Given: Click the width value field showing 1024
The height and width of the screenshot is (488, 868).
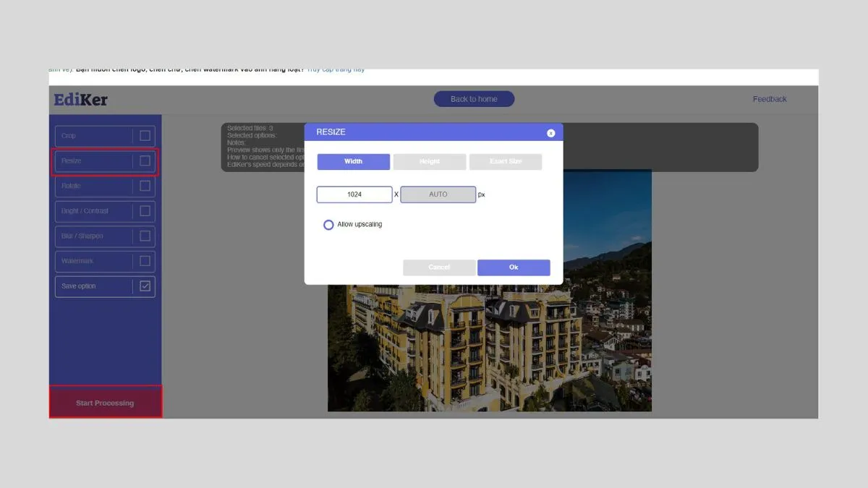Looking at the screenshot, I should coord(354,194).
